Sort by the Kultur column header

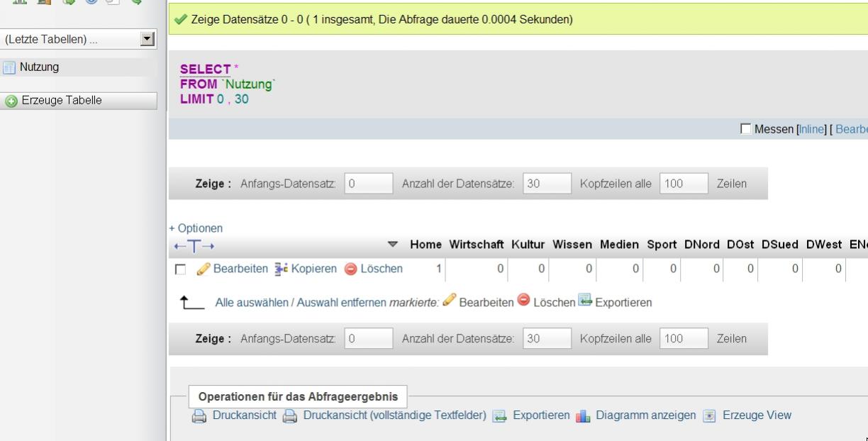click(x=528, y=245)
